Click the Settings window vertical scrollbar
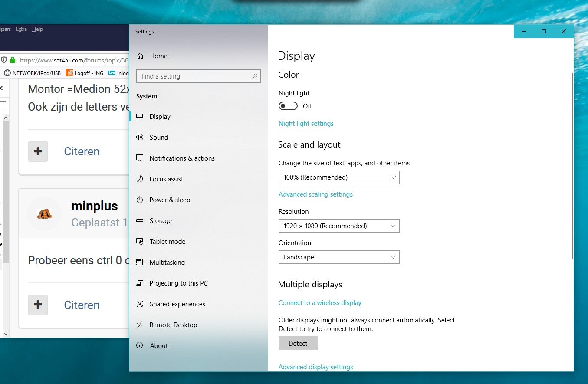This screenshot has height=384, width=588. click(x=572, y=165)
